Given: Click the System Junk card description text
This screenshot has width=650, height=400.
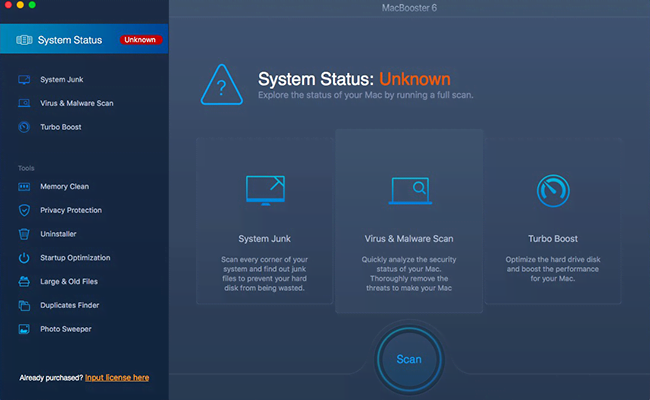Looking at the screenshot, I should coord(264,274).
